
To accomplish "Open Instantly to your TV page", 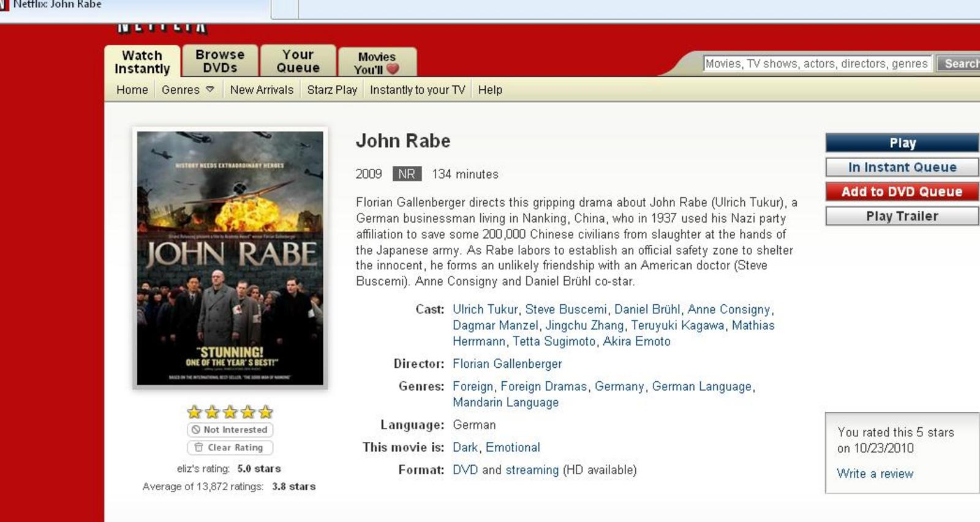I will click(x=418, y=90).
